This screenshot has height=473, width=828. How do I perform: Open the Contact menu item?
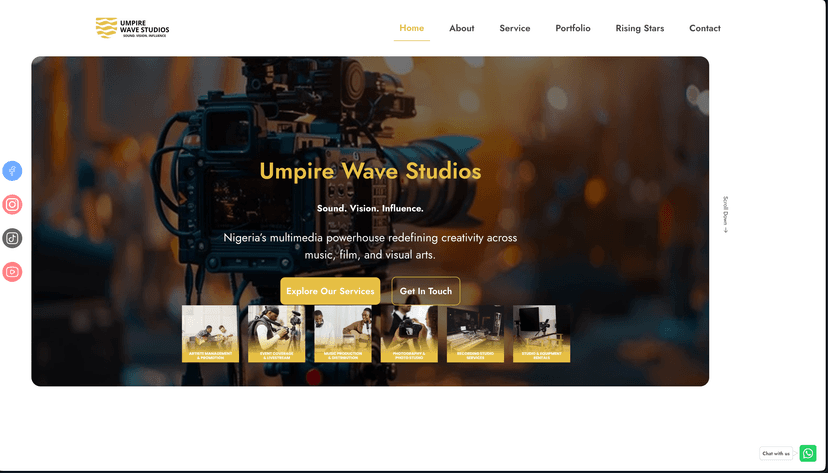pyautogui.click(x=704, y=29)
